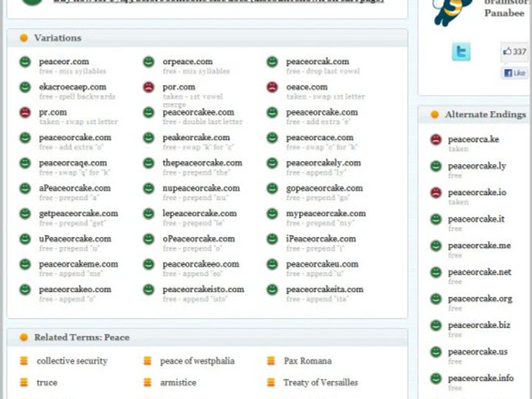Open the iPeaceorcake.com suggestion
This screenshot has width=532, height=399.
click(x=321, y=239)
